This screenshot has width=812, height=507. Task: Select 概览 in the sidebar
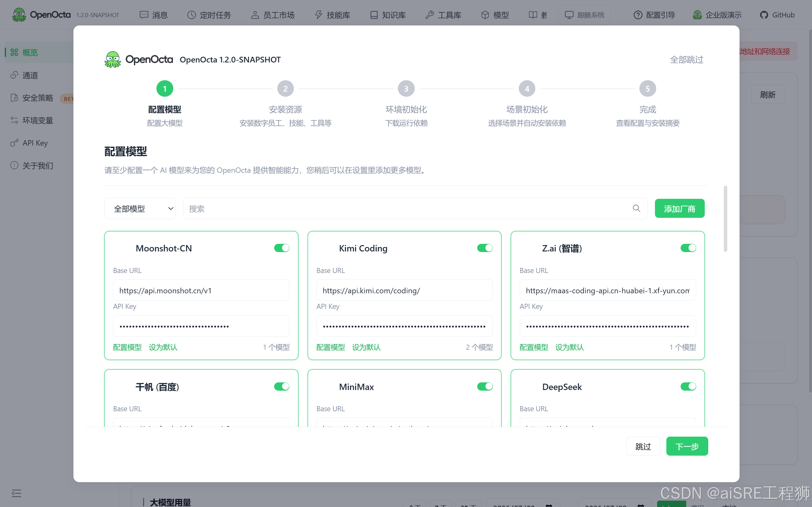point(40,52)
